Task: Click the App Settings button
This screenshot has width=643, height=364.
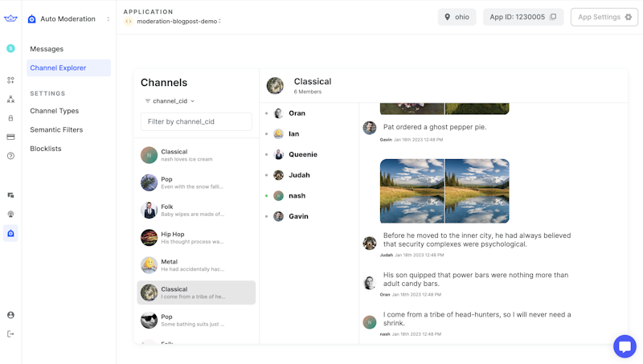Action: 604,17
